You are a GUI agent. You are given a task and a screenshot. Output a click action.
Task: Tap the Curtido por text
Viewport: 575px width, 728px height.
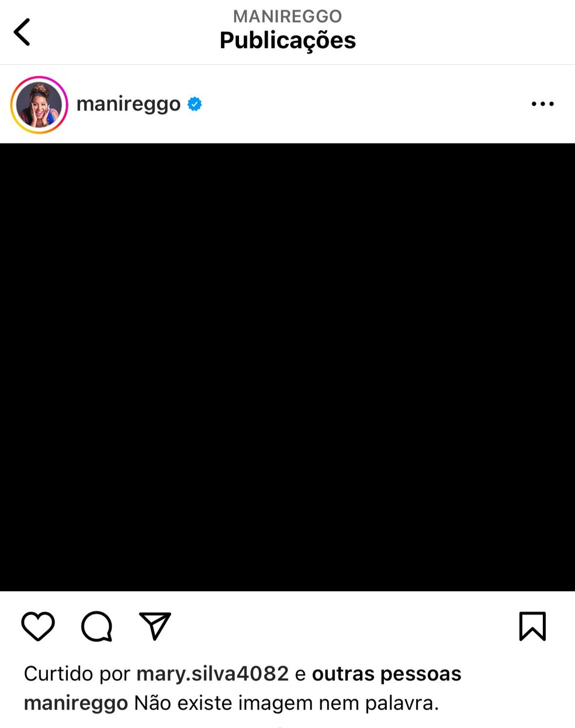(77, 674)
